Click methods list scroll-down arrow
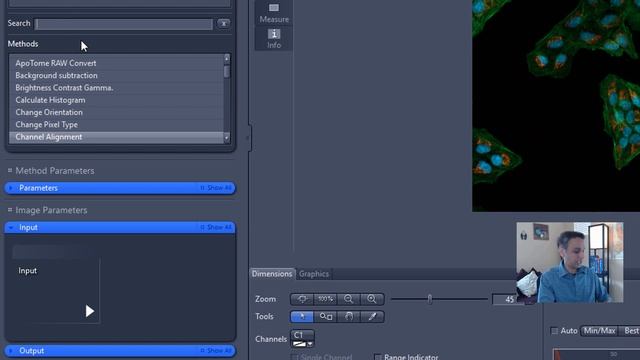Screen dimensions: 640x360 tap(227, 138)
